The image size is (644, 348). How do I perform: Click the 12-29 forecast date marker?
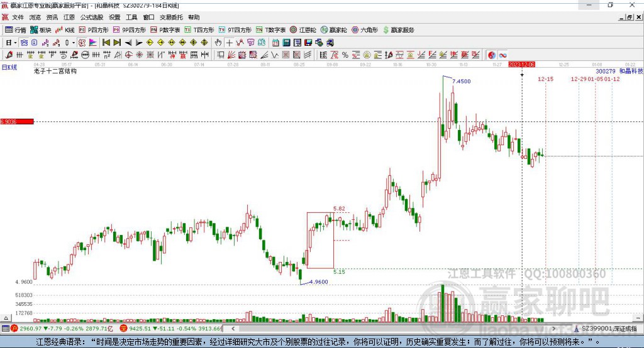point(579,79)
